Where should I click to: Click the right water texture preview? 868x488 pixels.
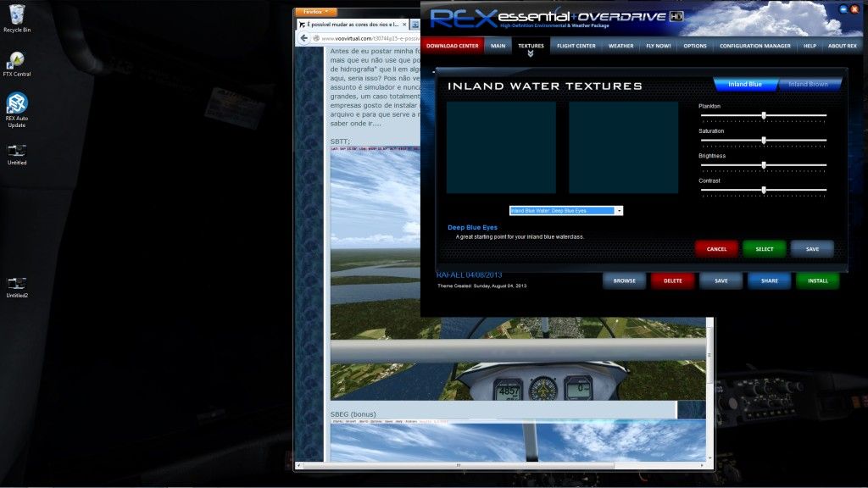623,147
